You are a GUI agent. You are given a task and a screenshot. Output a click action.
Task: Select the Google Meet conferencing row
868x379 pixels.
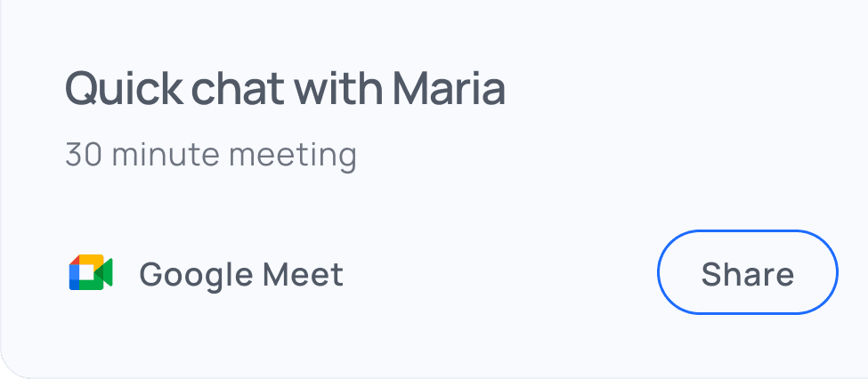click(x=207, y=274)
